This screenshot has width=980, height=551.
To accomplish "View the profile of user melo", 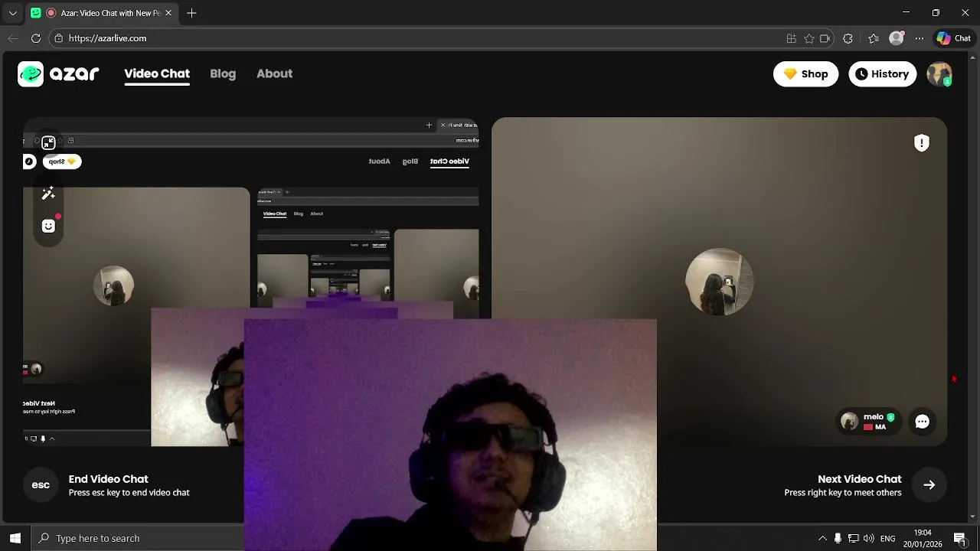I will (868, 422).
